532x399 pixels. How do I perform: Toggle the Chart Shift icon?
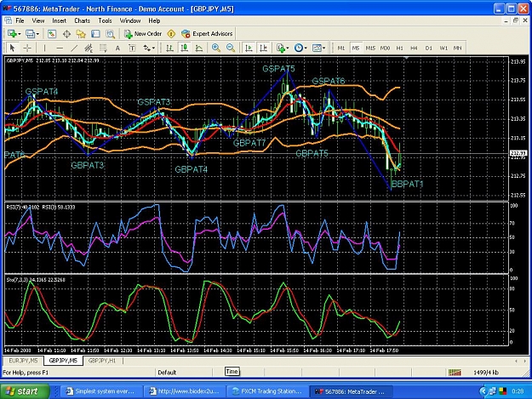click(263, 48)
